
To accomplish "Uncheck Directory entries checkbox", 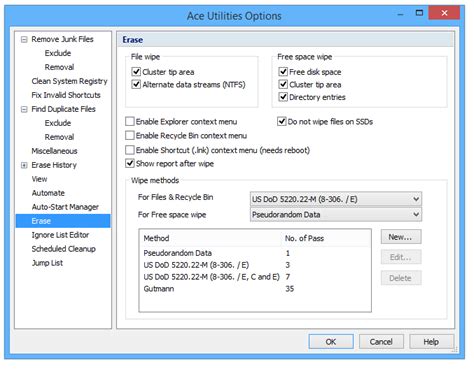I will tap(283, 97).
